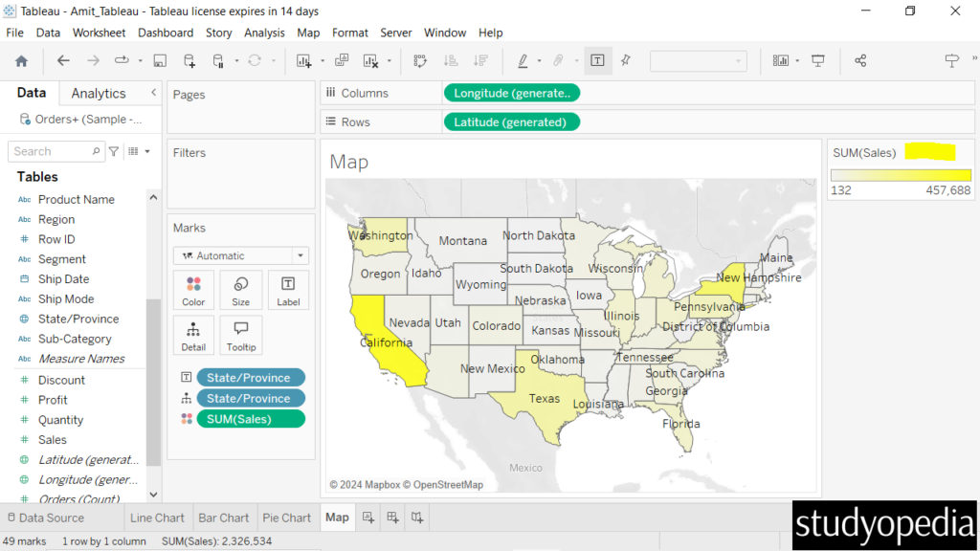
Task: Toggle show mark labels button
Action: click(597, 60)
